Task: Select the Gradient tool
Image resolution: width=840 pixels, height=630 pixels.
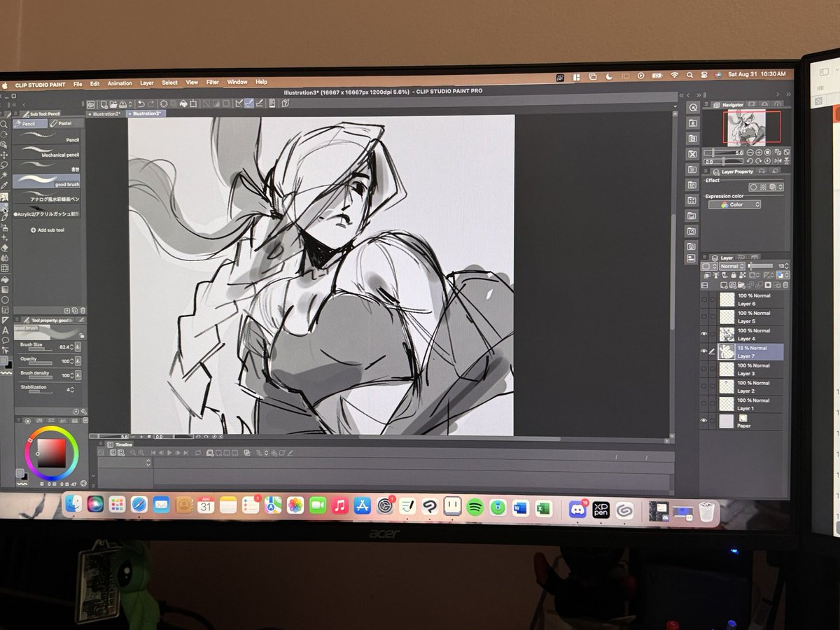Action: [4, 289]
